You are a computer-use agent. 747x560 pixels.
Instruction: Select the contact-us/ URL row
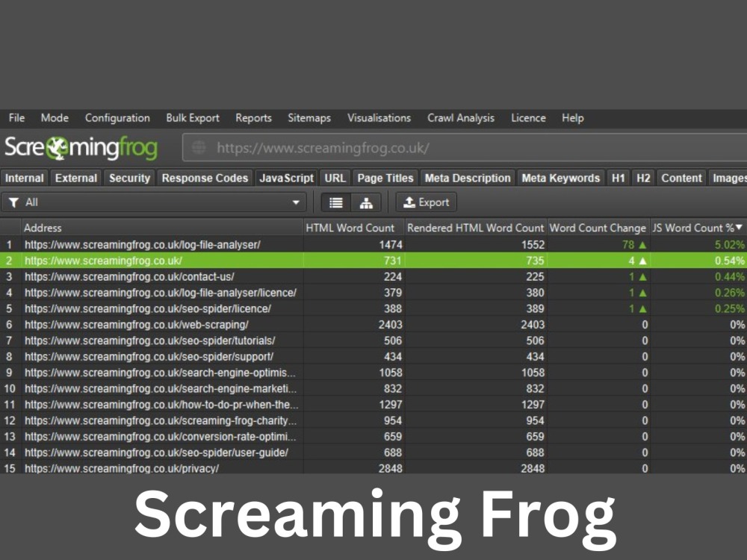point(373,277)
